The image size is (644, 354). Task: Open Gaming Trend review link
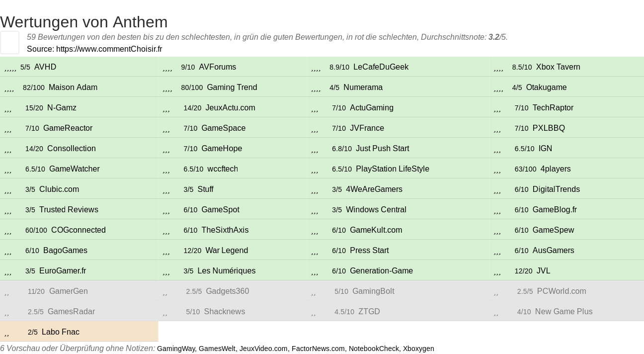click(x=232, y=88)
